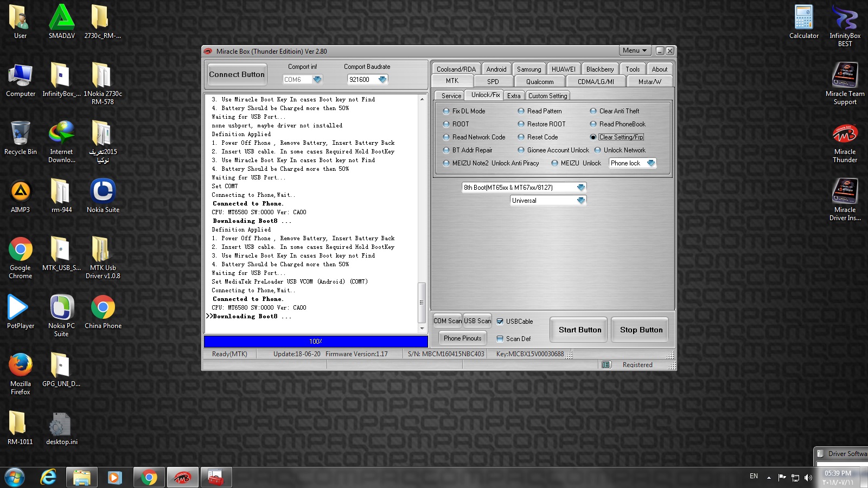
Task: Open the Mozilla Firefox desktop icon
Action: coord(21,374)
